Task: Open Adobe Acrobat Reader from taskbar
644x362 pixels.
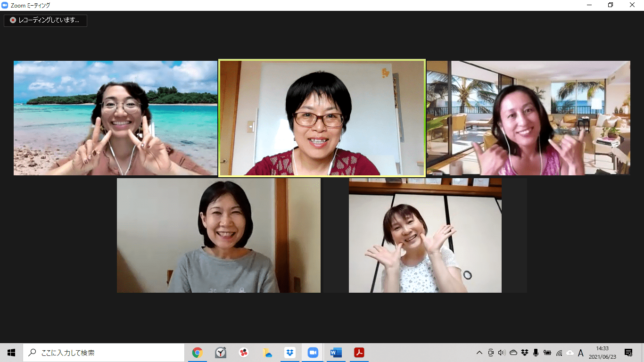Action: [359, 353]
